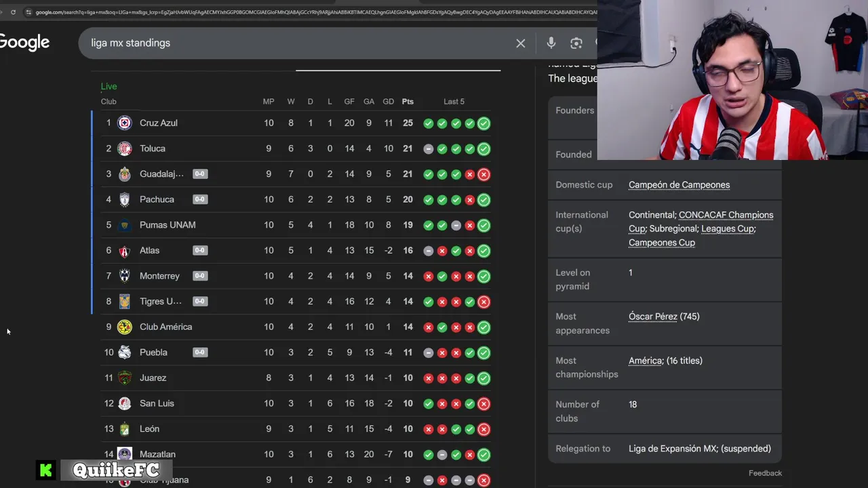This screenshot has height=488, width=868.
Task: Reload the page in the browser
Action: pos(13,12)
